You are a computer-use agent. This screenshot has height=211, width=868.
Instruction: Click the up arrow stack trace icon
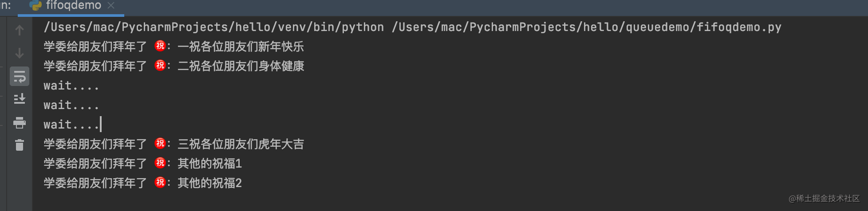pyautogui.click(x=20, y=30)
